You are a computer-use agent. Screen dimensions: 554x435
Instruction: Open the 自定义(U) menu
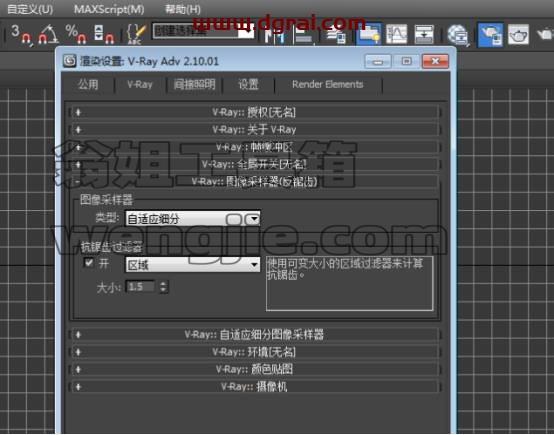click(x=30, y=9)
